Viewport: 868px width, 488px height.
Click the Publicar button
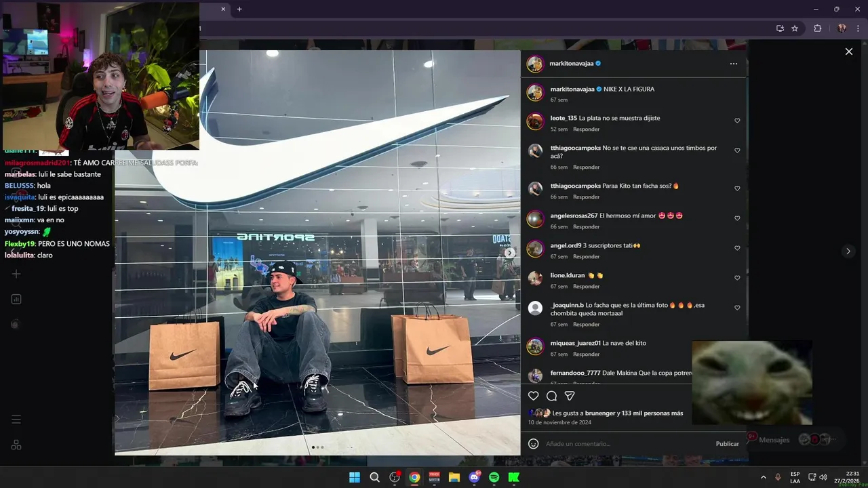coord(727,444)
